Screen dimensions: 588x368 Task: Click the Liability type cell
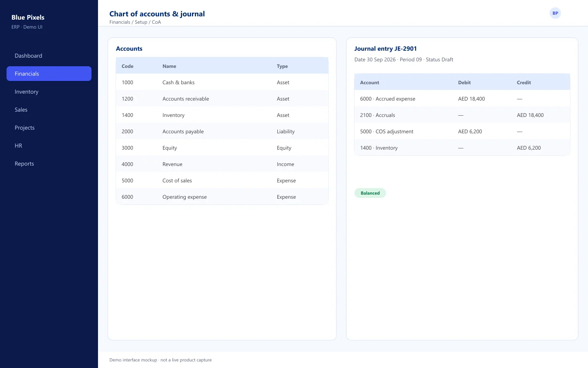[x=285, y=131]
